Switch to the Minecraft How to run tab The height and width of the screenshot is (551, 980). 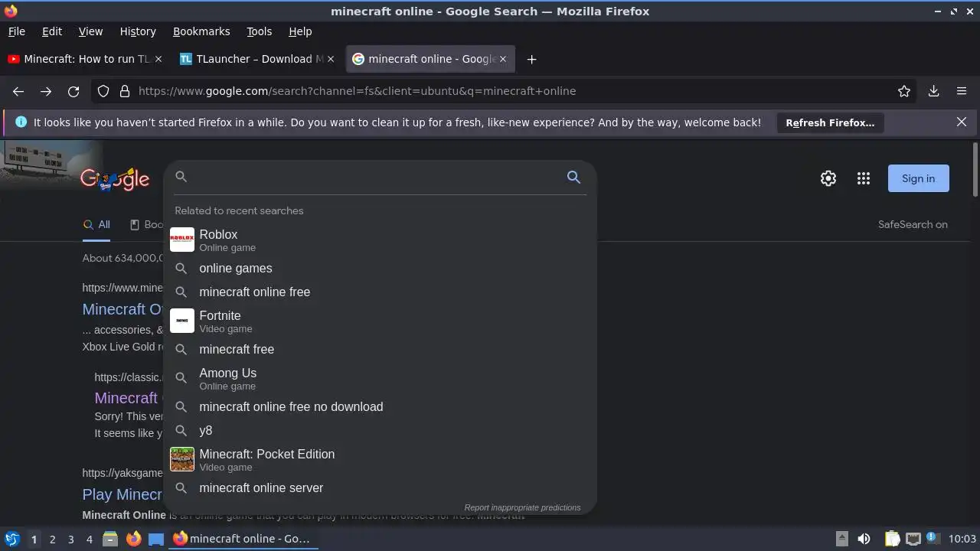pos(84,59)
